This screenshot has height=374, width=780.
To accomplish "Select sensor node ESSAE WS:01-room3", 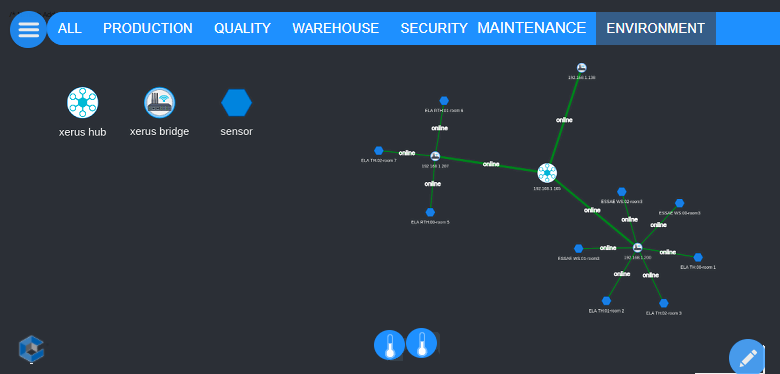I will (x=579, y=249).
